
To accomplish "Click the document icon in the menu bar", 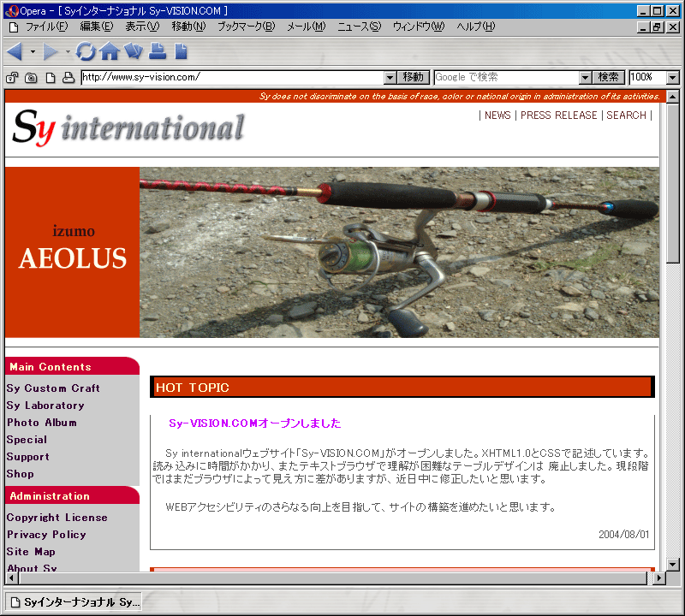I will tap(14, 27).
